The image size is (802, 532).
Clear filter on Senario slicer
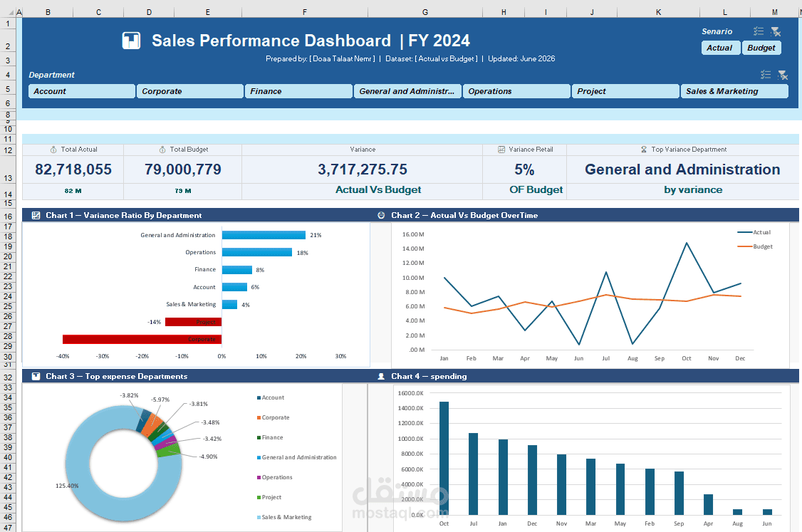click(776, 32)
